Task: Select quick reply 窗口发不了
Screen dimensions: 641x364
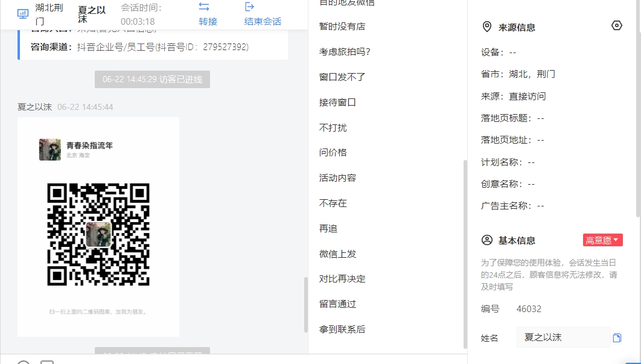Action: [x=342, y=77]
